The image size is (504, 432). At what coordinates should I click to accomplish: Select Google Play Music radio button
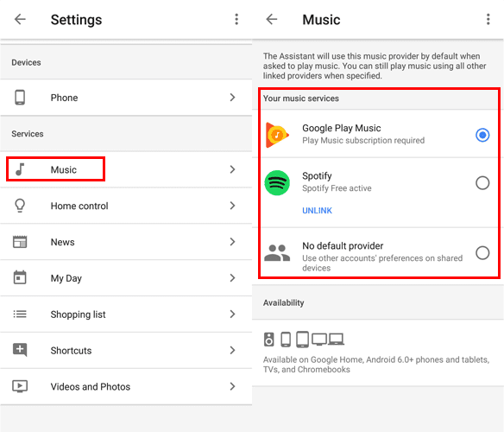[482, 135]
